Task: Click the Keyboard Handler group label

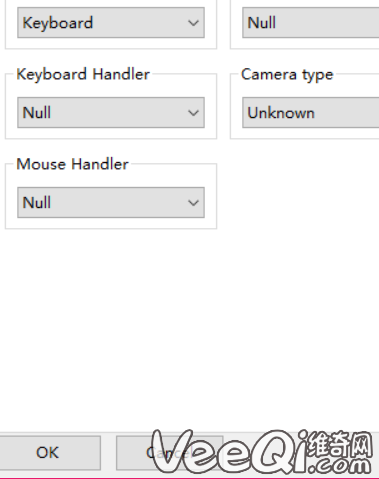Action: [83, 74]
